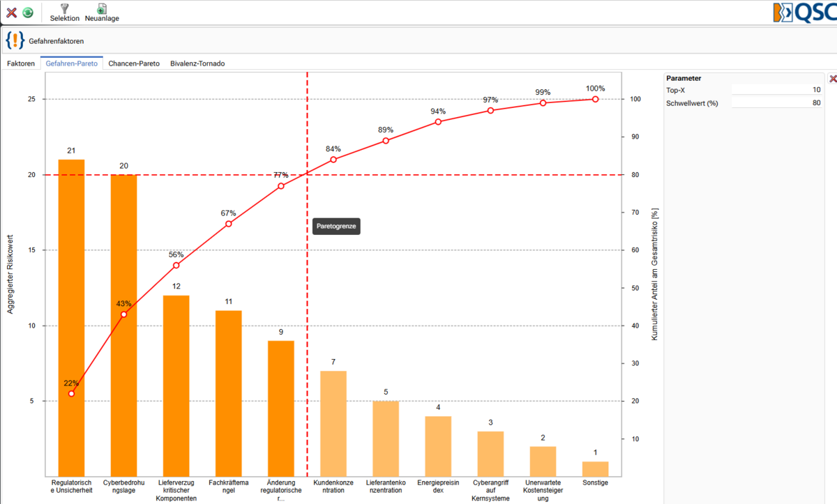Click the Neuanlage new-entry icon
This screenshot has height=504, width=837.
[x=102, y=13]
